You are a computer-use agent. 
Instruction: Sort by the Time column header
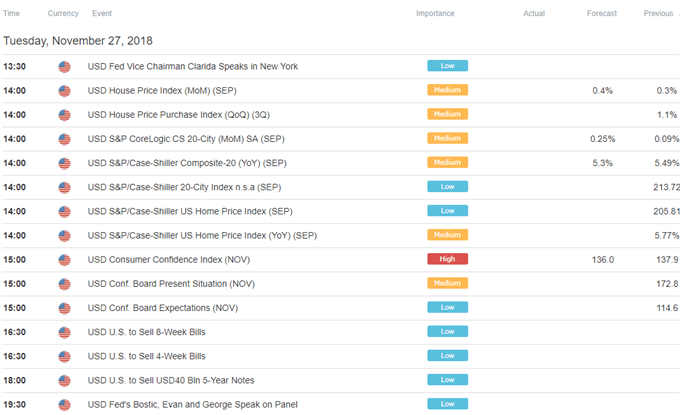(x=11, y=13)
